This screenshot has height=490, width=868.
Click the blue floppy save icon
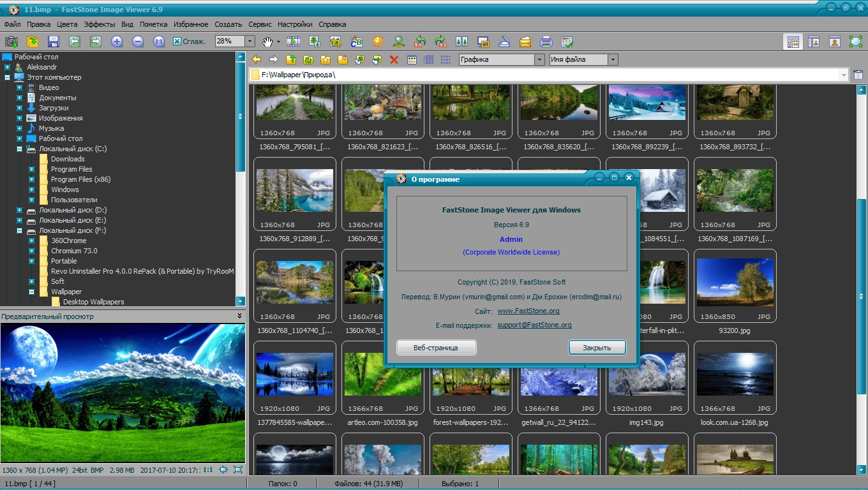[x=54, y=41]
